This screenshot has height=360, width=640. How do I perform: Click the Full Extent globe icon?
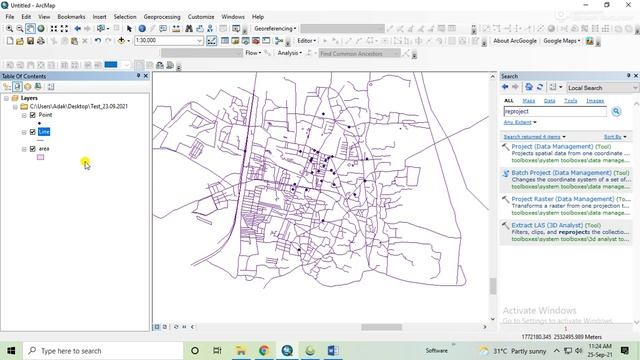coord(41,29)
